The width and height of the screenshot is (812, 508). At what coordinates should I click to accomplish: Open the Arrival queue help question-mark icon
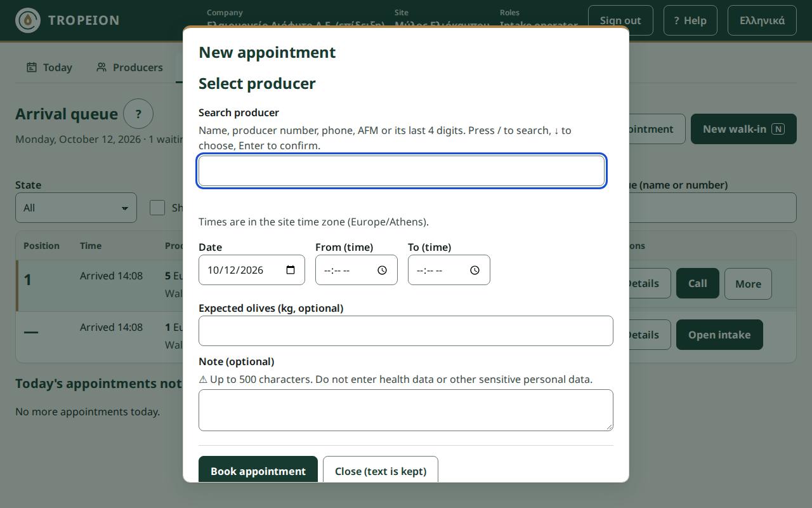[x=138, y=114]
